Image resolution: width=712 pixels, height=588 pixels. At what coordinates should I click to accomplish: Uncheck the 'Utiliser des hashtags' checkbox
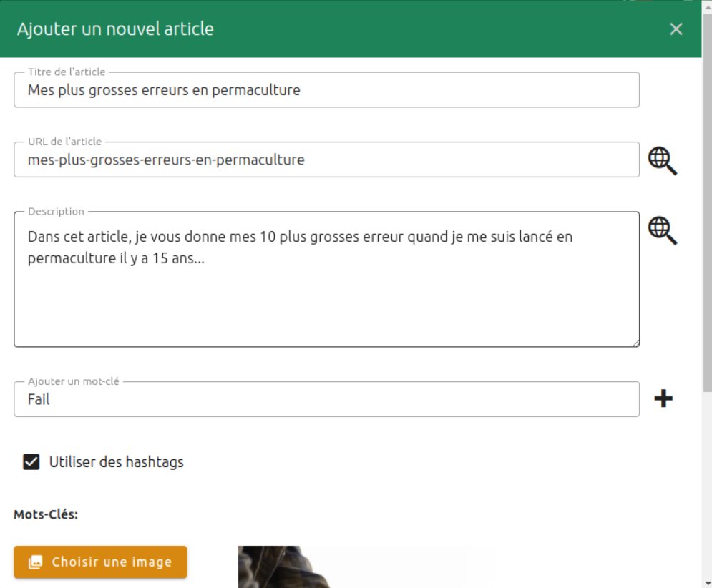31,462
